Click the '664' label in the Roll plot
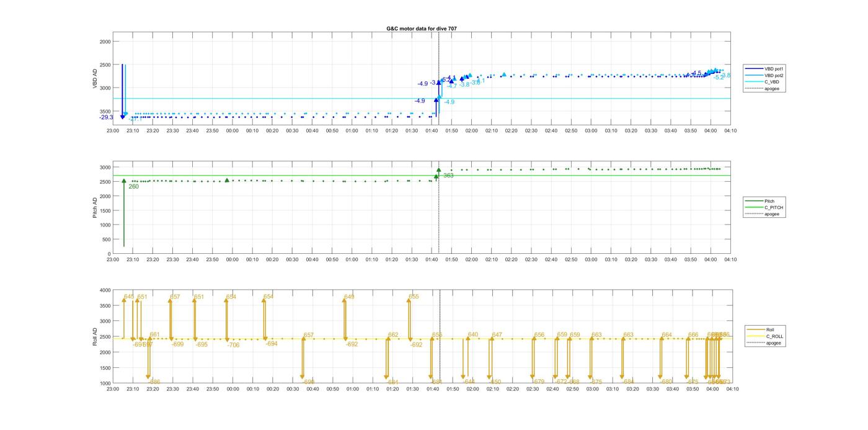The height and width of the screenshot is (430, 868). (666, 334)
